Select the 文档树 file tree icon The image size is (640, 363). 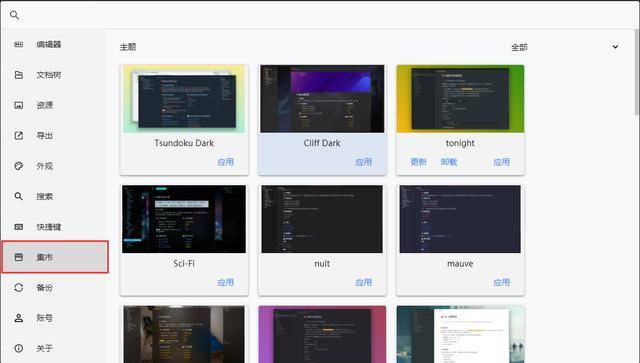[19, 75]
